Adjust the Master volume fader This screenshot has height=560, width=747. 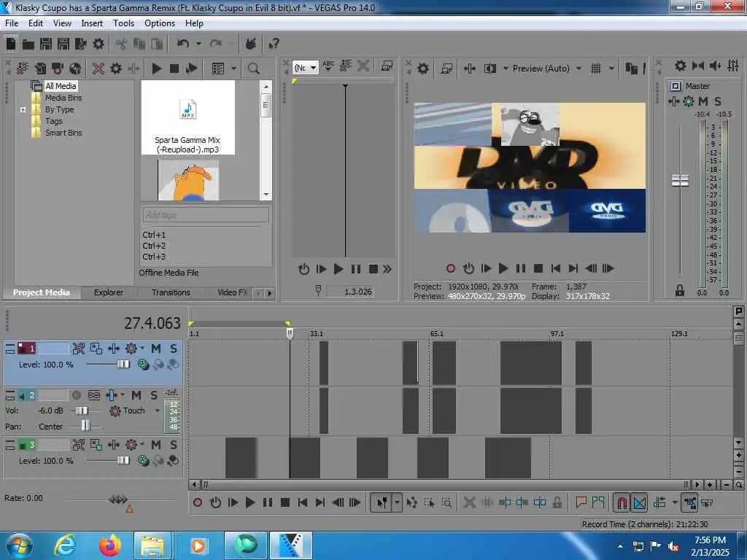pyautogui.click(x=680, y=181)
